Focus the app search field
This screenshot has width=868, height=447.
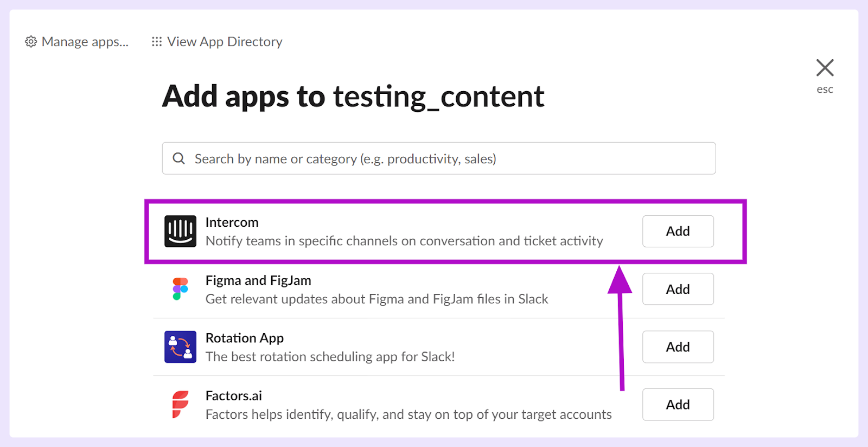439,158
